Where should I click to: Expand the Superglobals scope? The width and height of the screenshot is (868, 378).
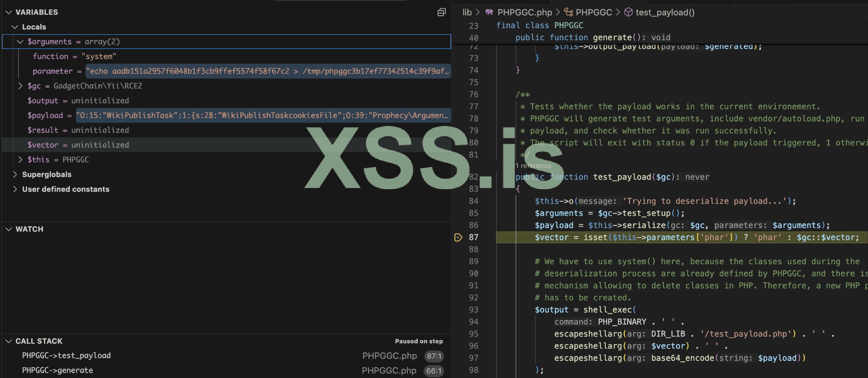[15, 174]
